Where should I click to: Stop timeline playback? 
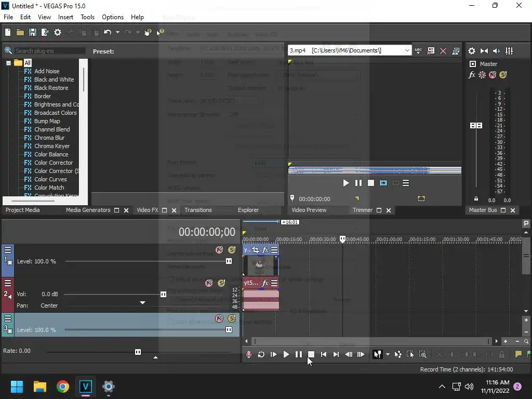[311, 354]
